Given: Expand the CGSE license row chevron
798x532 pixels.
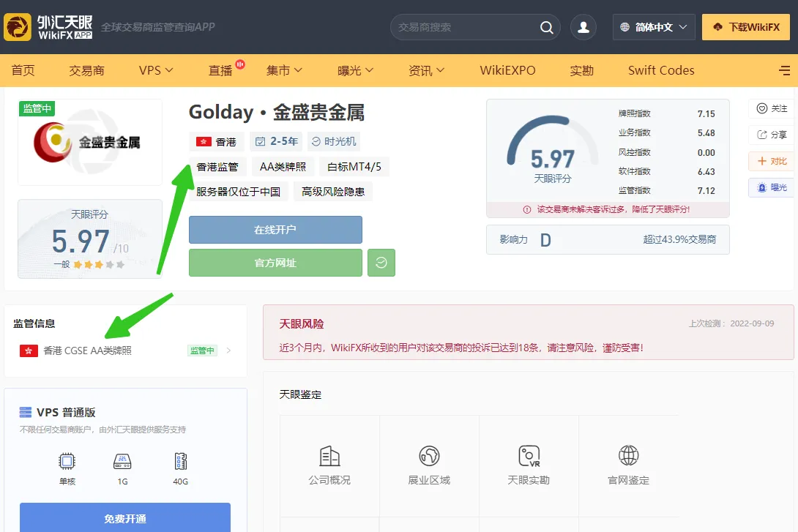Looking at the screenshot, I should coord(228,351).
